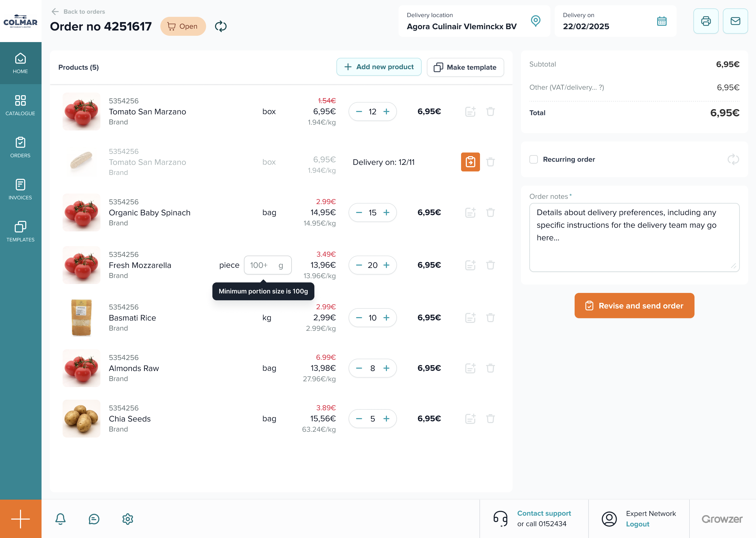This screenshot has height=538, width=756.
Task: Click orange clipboard icon on delayed delivery row
Action: tap(470, 162)
